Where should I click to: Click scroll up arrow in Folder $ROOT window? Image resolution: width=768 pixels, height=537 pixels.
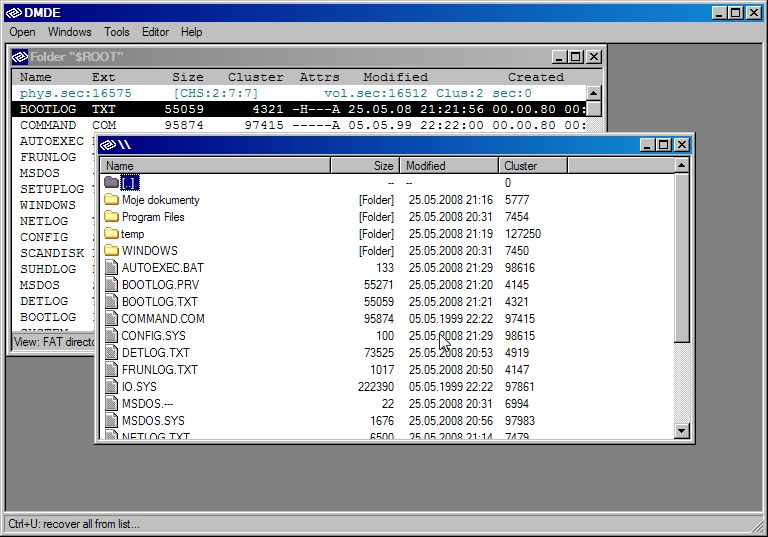coord(594,93)
